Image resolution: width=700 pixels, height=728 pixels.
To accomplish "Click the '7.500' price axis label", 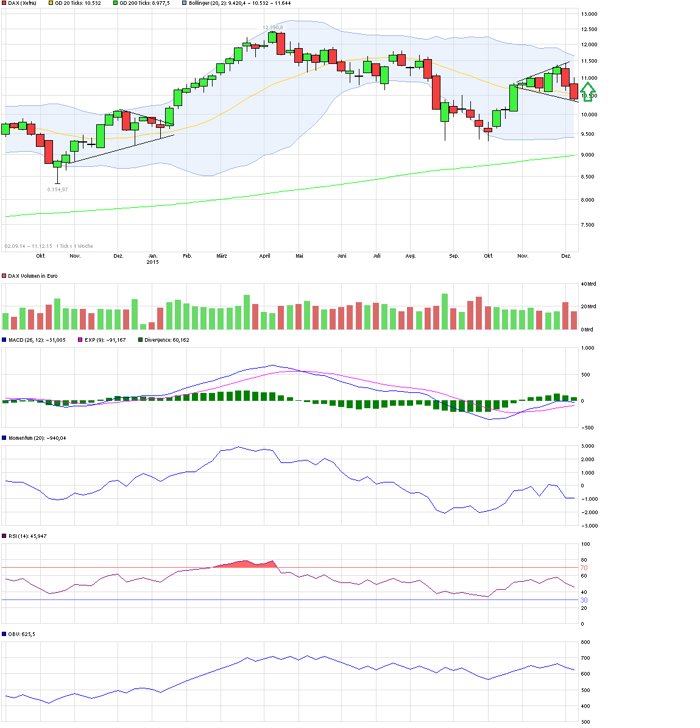I will [x=587, y=225].
